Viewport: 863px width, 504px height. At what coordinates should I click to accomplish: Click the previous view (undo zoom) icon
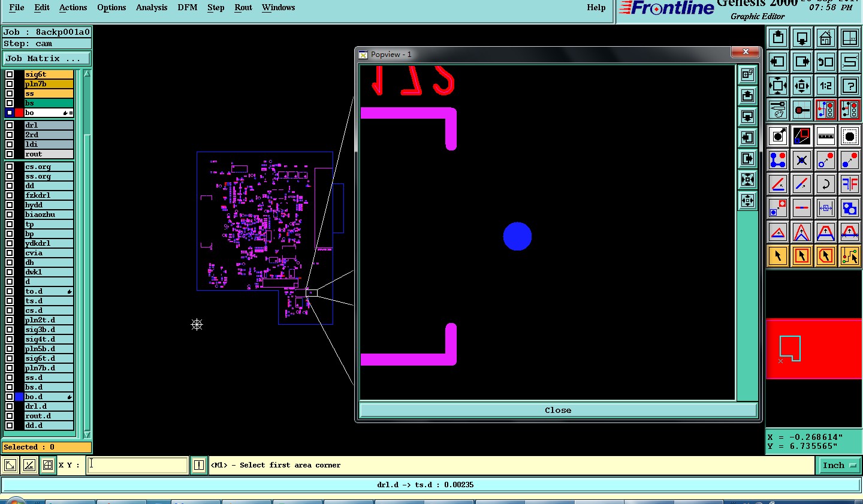point(826,62)
